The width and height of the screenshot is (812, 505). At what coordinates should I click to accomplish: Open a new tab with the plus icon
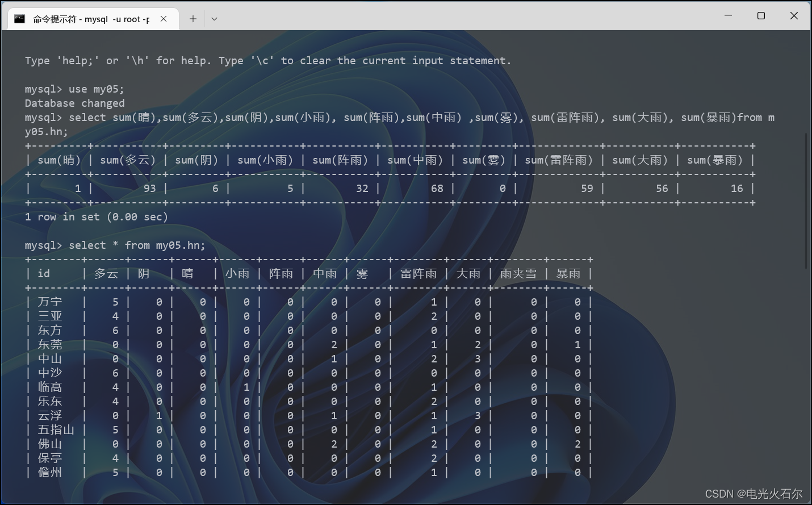(x=192, y=18)
